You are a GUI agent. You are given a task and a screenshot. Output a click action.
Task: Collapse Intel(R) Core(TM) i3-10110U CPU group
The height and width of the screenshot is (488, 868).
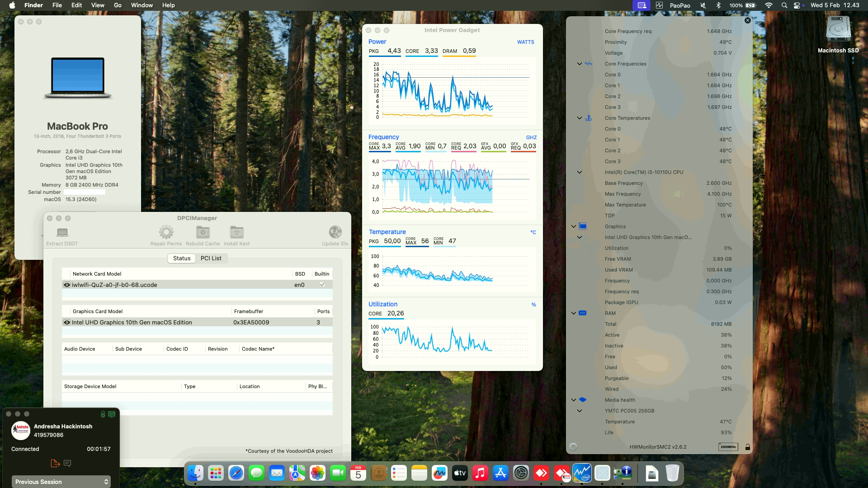click(x=580, y=172)
